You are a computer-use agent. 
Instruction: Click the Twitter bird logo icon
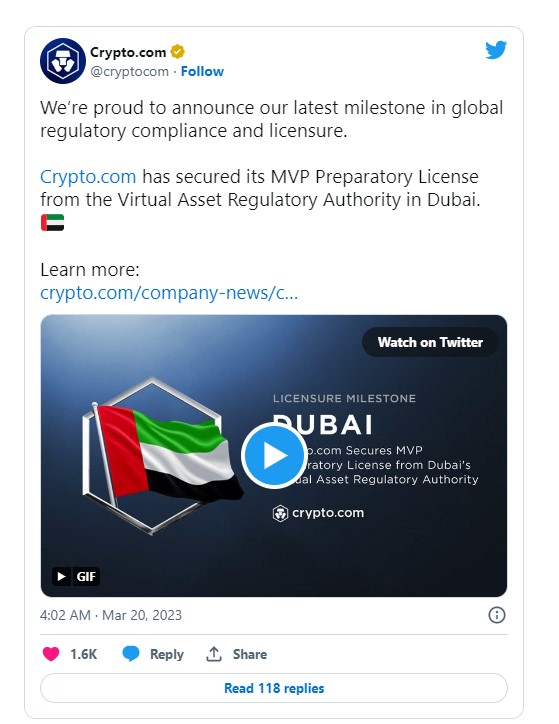coord(496,50)
